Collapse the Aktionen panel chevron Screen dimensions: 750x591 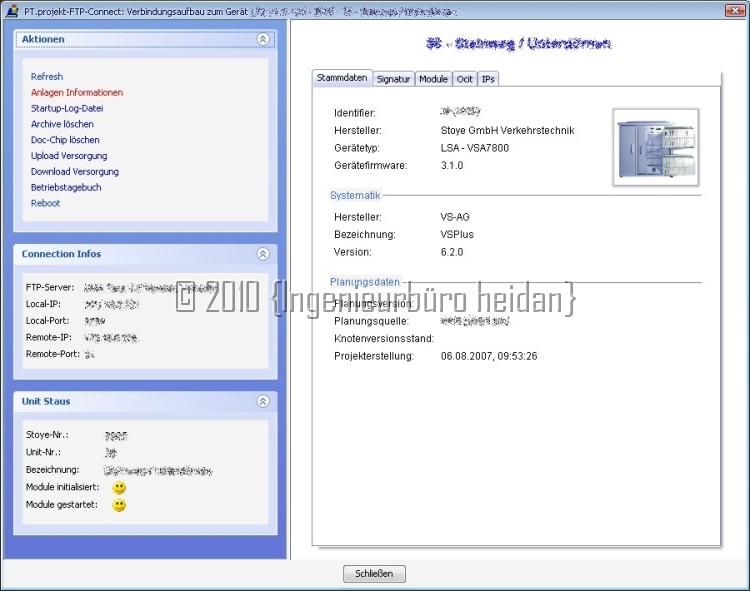coord(263,39)
